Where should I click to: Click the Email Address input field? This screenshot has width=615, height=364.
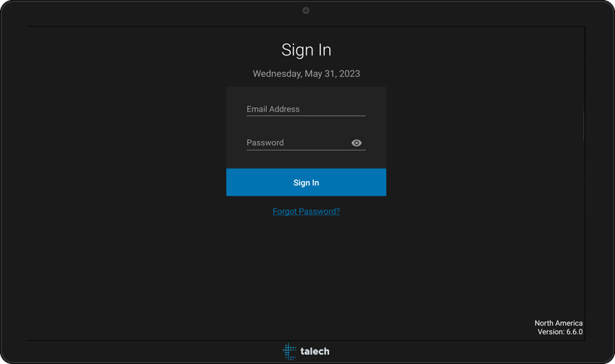pos(306,109)
